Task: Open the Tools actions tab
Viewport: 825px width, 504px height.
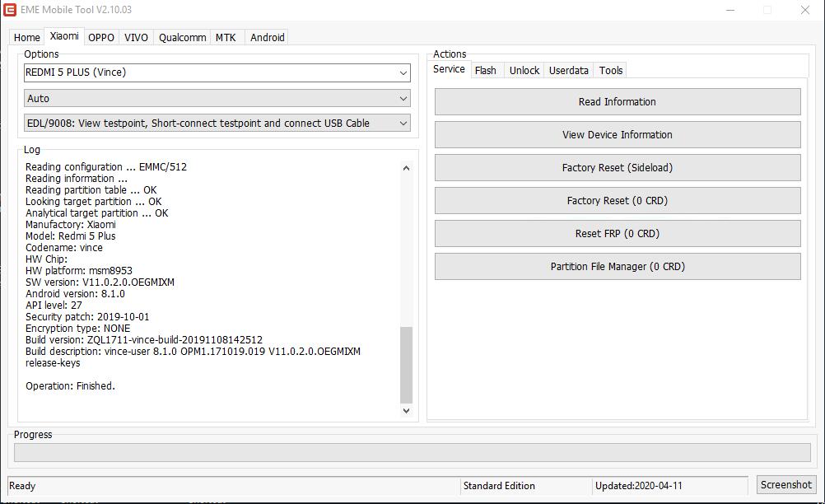Action: coord(611,71)
